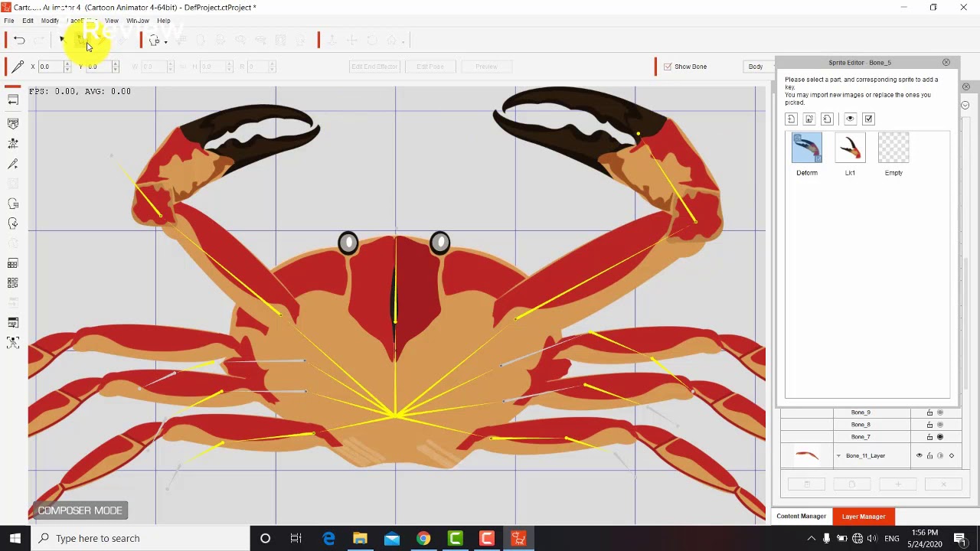Click the Bone_11_Layer keyframe diamond icon

pyautogui.click(x=952, y=456)
